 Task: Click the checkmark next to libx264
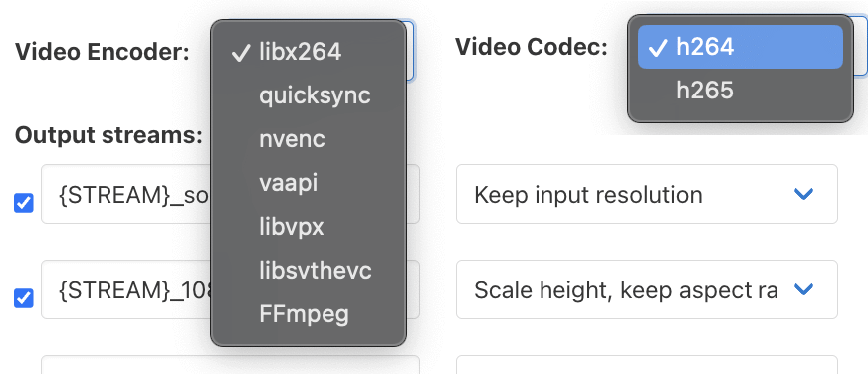[241, 53]
